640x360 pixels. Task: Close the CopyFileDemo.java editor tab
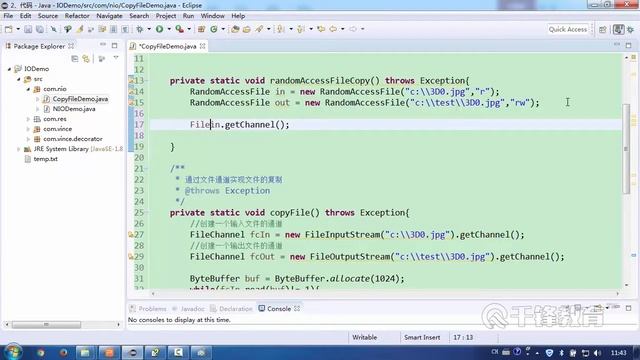(x=202, y=46)
